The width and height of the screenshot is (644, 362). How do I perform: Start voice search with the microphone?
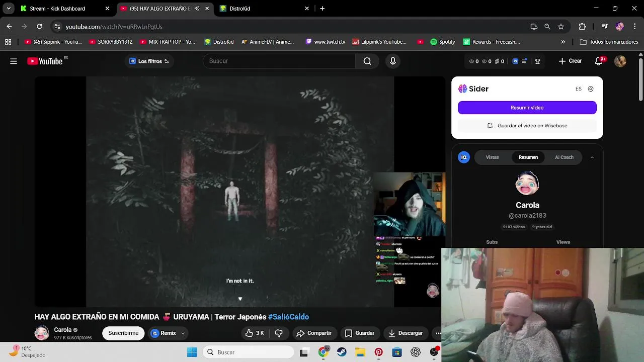[393, 61]
